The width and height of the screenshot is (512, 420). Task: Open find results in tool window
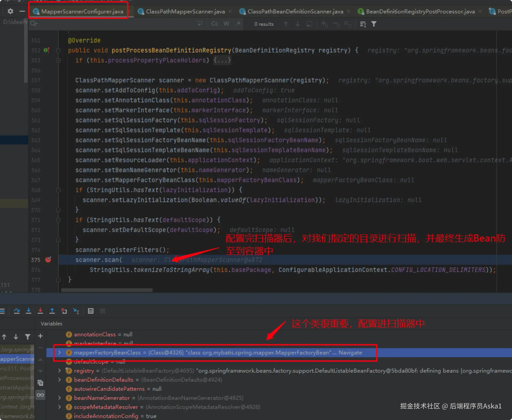point(363,24)
